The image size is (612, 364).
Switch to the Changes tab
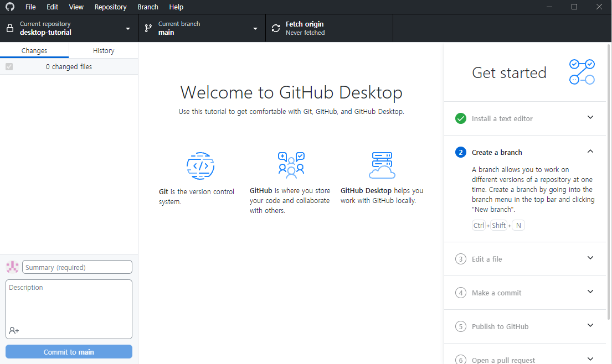coord(34,51)
